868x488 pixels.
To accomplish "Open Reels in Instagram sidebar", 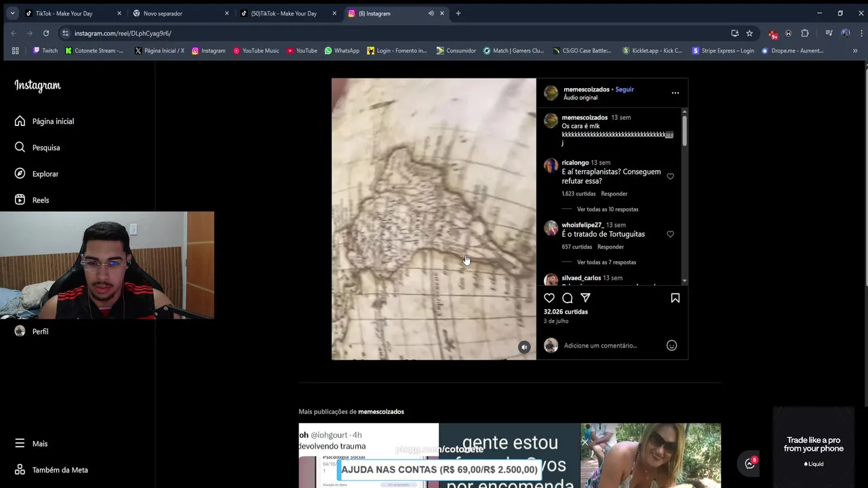I will click(x=32, y=200).
